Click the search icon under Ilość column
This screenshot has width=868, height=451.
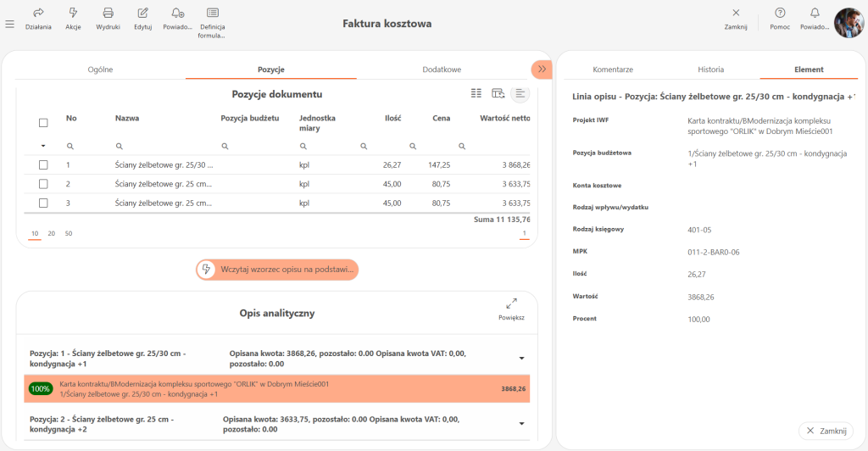pos(364,146)
